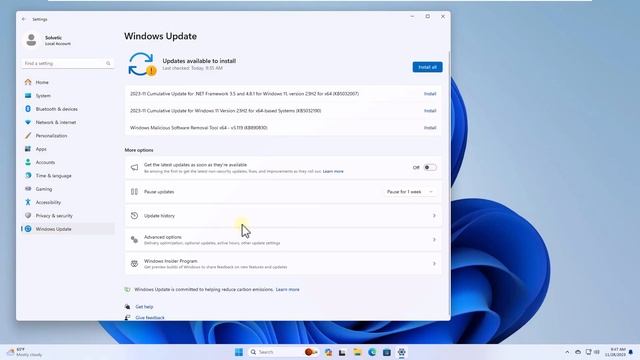This screenshot has width=640, height=360.
Task: Click Install all button
Action: [x=427, y=67]
